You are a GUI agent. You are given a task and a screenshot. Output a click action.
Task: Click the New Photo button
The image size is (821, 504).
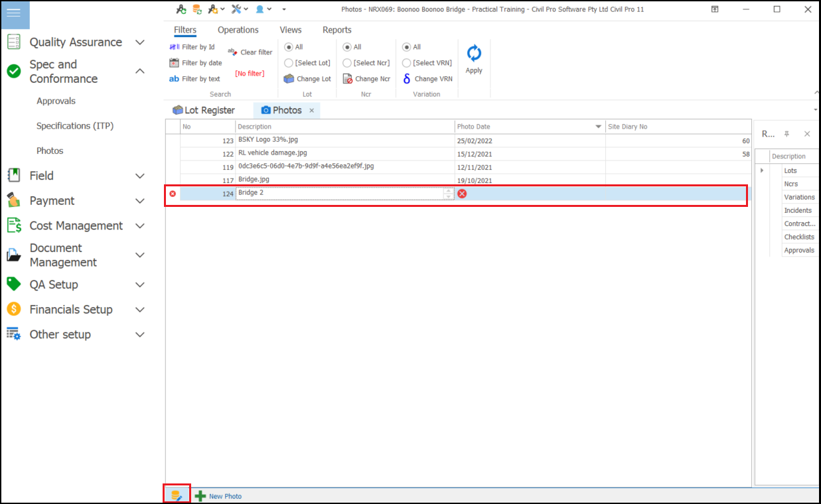tap(218, 496)
